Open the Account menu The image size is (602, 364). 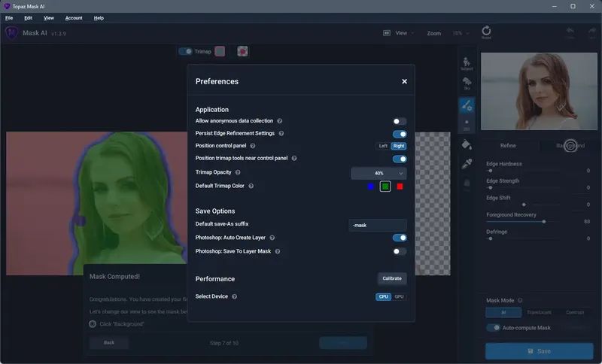(74, 18)
